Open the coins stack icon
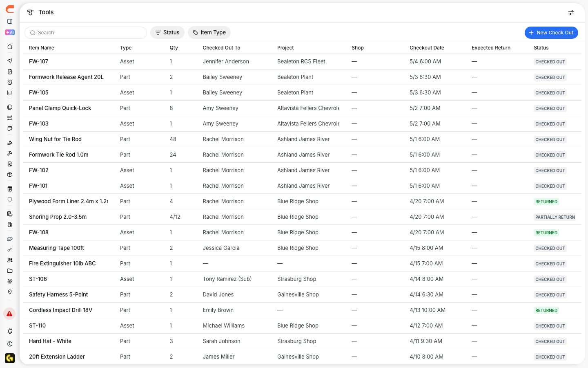 click(10, 214)
